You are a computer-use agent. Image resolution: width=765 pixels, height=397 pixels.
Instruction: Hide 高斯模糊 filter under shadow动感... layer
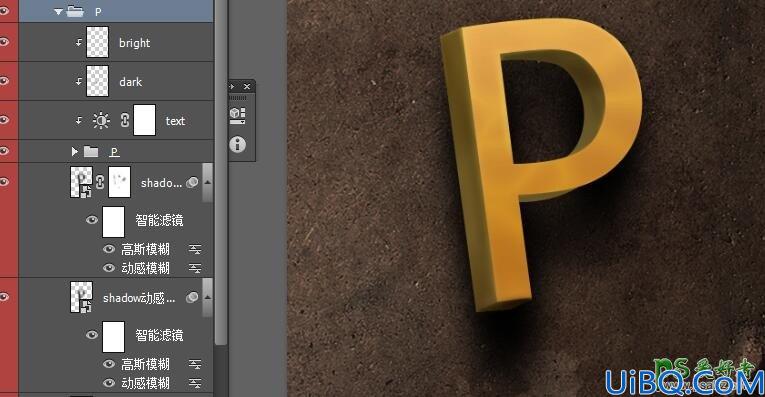point(109,364)
